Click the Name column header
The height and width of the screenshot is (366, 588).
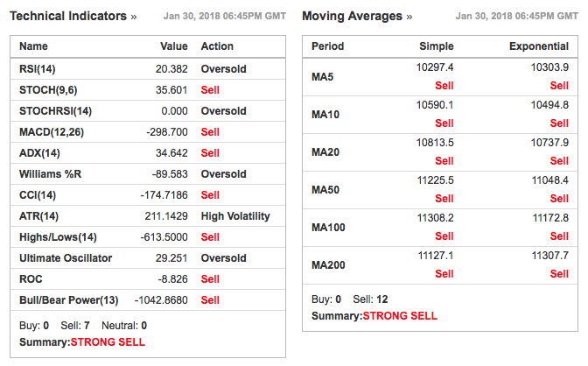point(33,46)
